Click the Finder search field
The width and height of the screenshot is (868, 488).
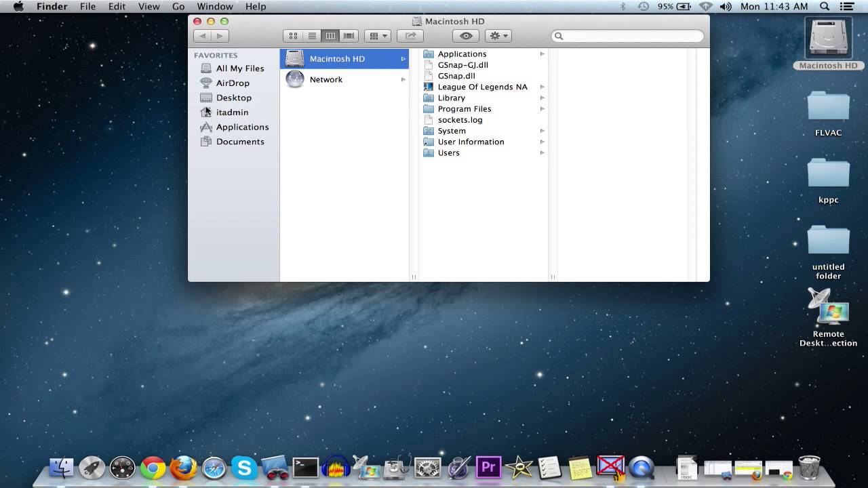627,36
